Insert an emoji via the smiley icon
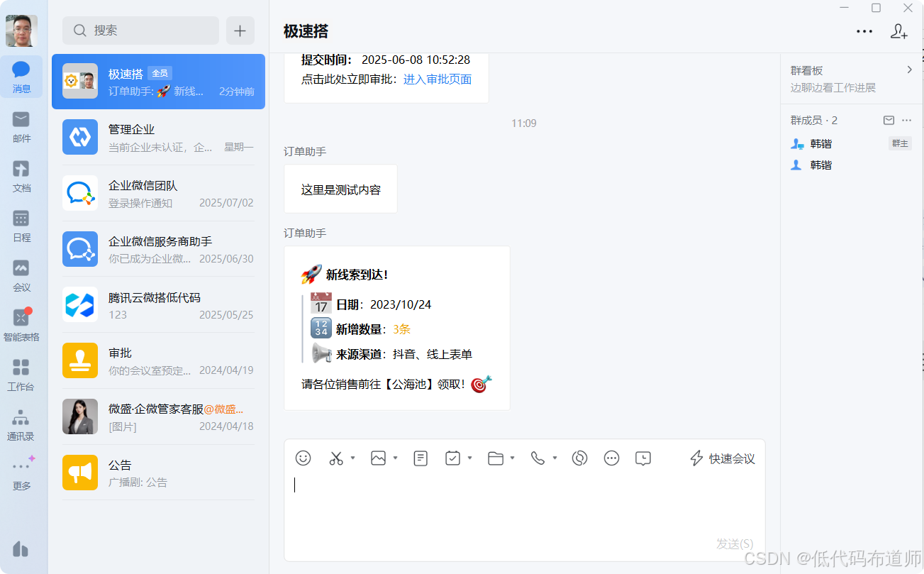This screenshot has width=924, height=574. click(x=303, y=458)
